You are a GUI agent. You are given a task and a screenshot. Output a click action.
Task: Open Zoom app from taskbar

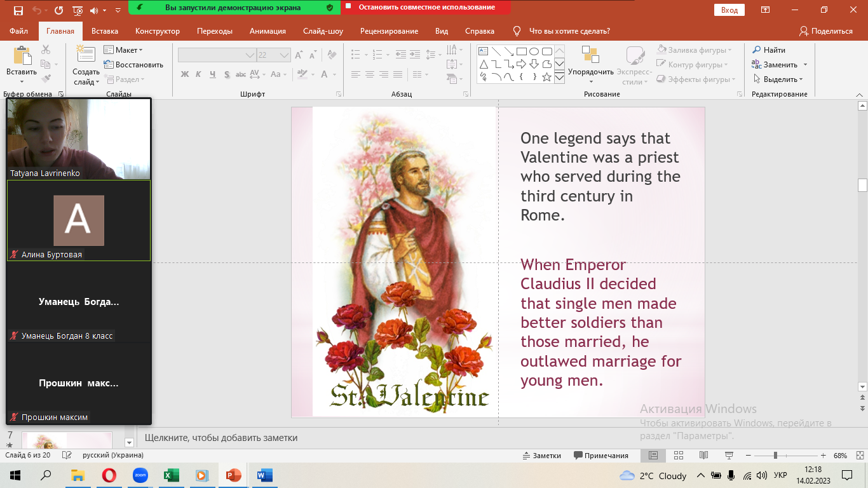coord(140,475)
